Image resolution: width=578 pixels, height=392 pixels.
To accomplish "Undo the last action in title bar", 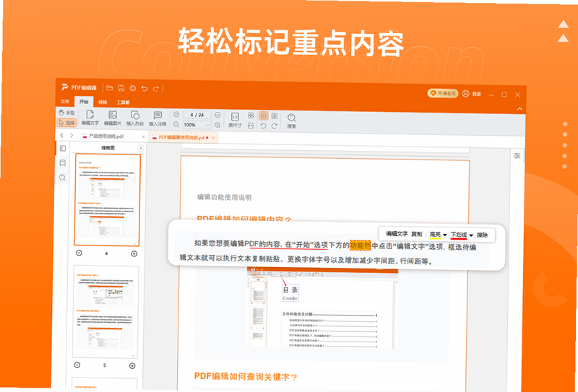I will coord(144,88).
